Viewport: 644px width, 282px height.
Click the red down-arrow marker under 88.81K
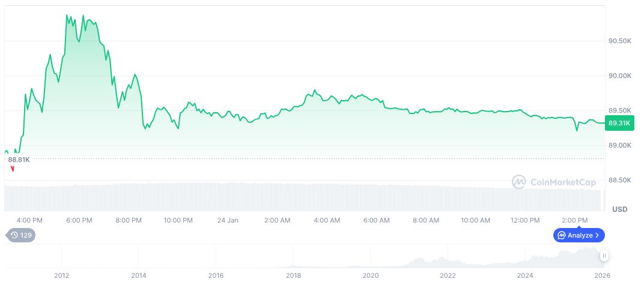(12, 169)
